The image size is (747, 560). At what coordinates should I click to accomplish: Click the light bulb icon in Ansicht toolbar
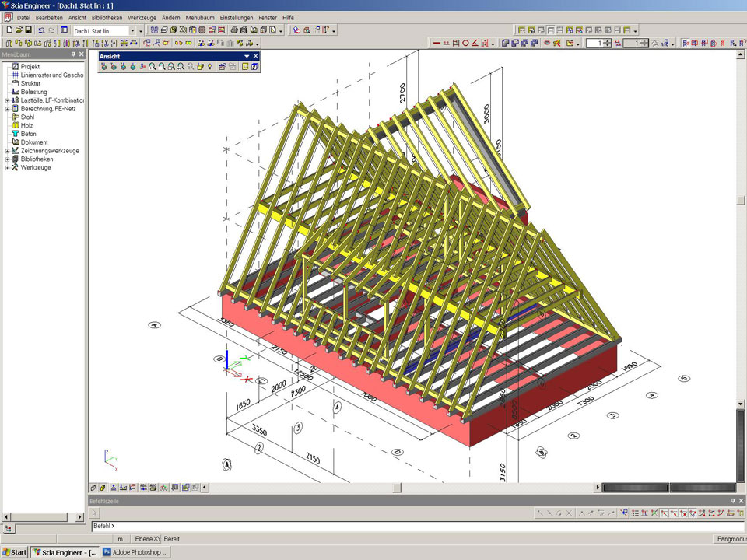click(x=209, y=68)
